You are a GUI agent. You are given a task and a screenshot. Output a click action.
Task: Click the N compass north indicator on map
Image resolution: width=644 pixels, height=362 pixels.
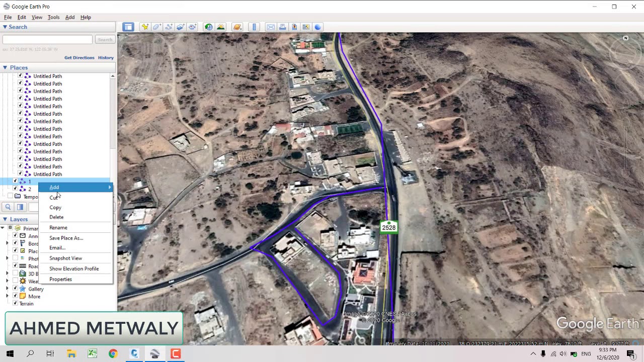click(626, 38)
